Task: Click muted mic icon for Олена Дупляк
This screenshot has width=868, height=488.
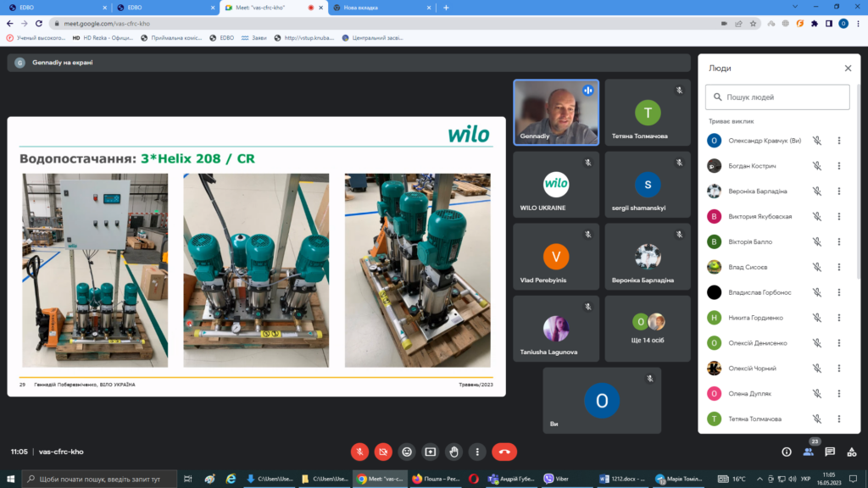Action: click(x=817, y=393)
